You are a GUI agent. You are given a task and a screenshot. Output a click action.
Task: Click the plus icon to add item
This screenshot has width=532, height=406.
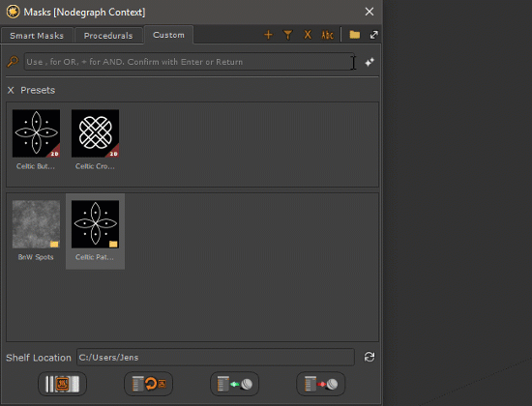pos(268,35)
